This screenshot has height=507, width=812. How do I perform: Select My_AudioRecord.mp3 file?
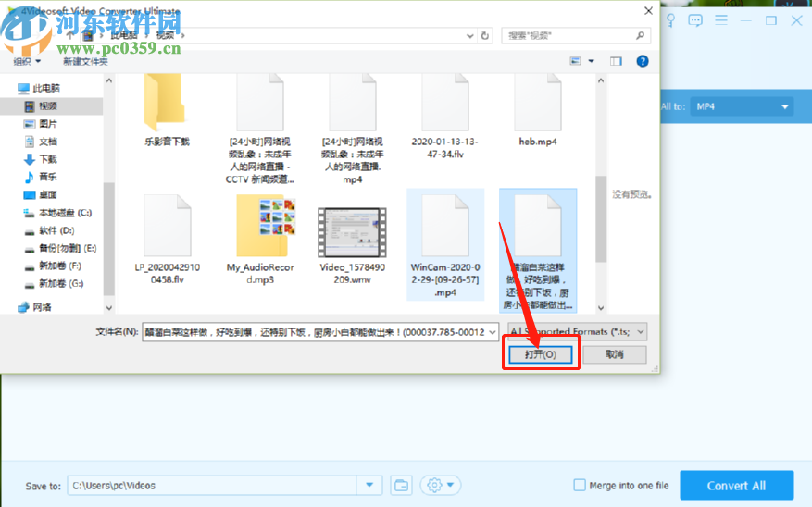(260, 239)
